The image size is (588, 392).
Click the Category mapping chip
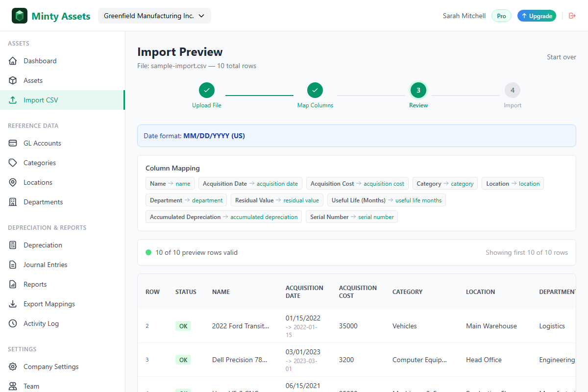[445, 184]
